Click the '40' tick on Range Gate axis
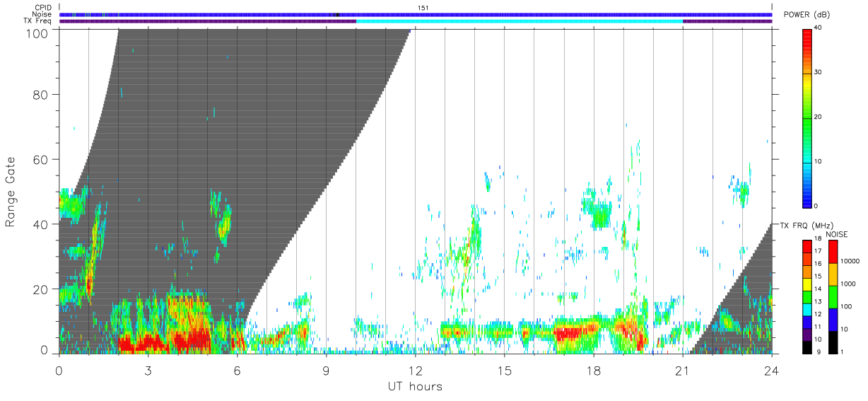This screenshot has width=868, height=401. (x=41, y=224)
